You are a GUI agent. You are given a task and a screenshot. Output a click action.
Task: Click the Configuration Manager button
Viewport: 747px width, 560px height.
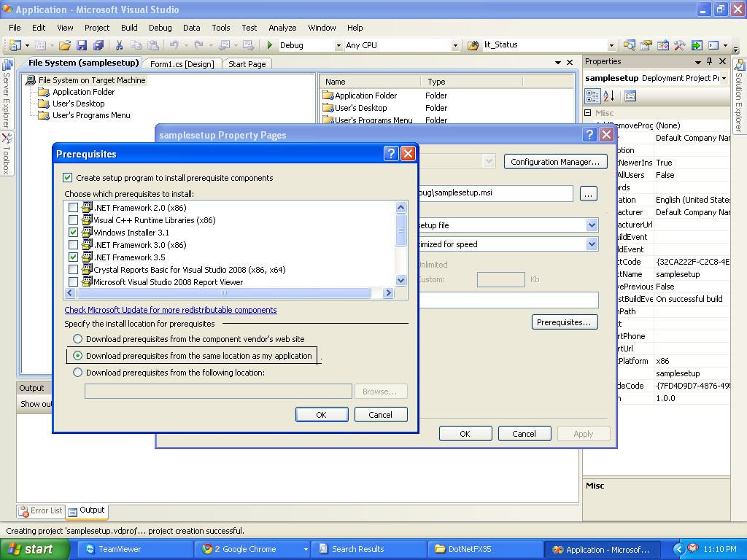[555, 162]
